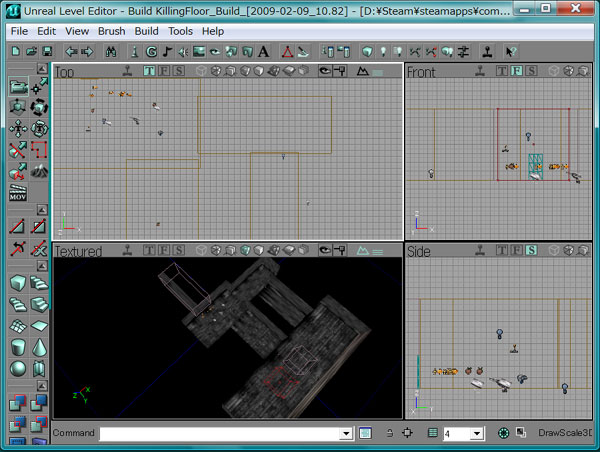The width and height of the screenshot is (600, 452).
Task: Open the Build menu
Action: [x=146, y=31]
